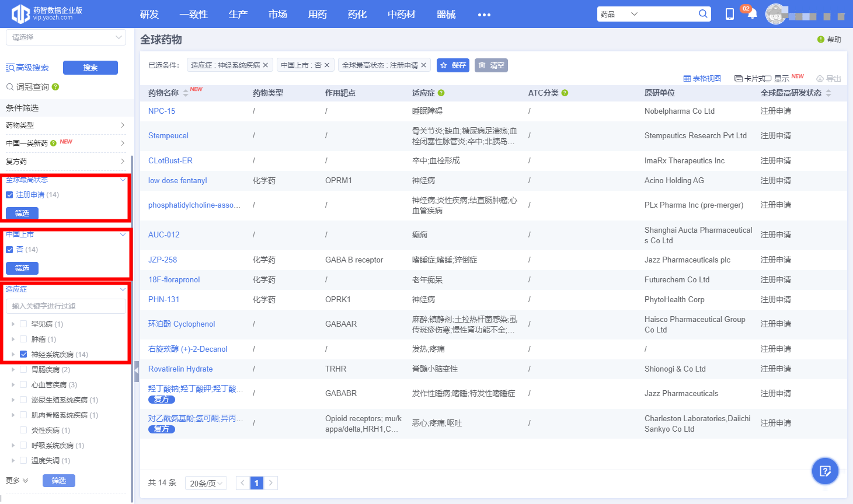
Task: Collapse the left sidebar handle
Action: (137, 371)
